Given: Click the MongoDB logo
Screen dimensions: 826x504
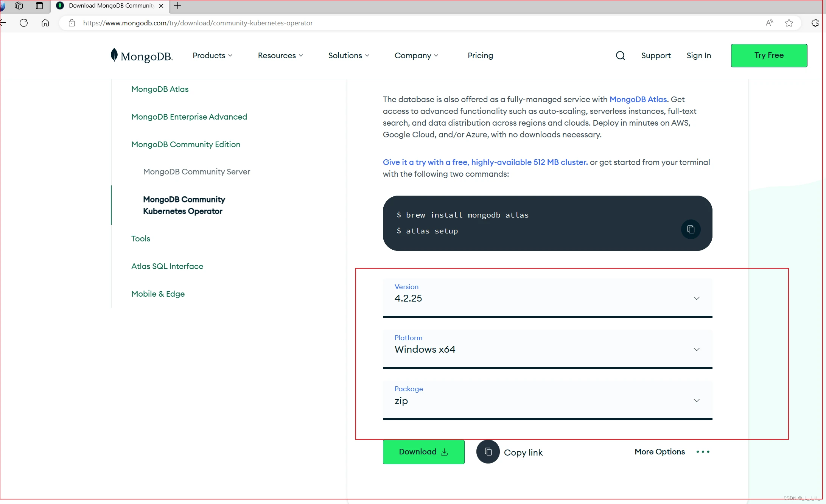Looking at the screenshot, I should 142,56.
